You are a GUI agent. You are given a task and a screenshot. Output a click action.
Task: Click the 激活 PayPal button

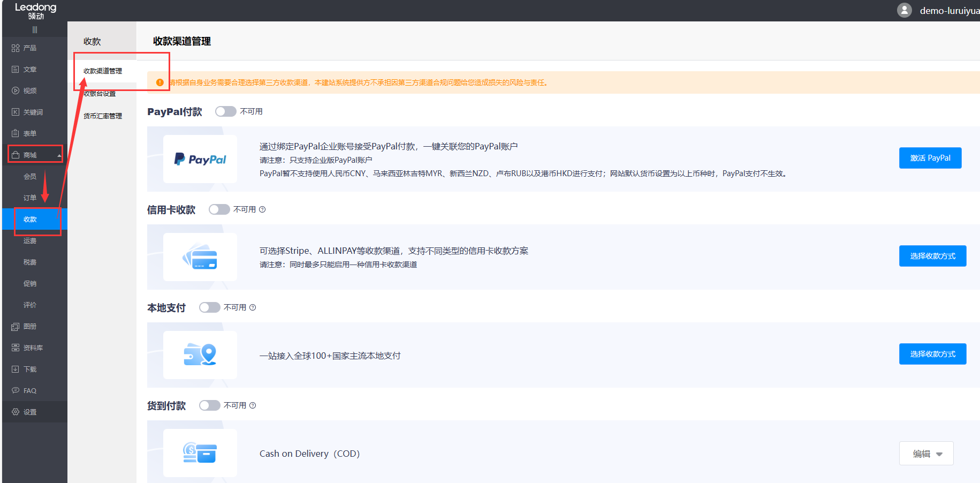[930, 158]
